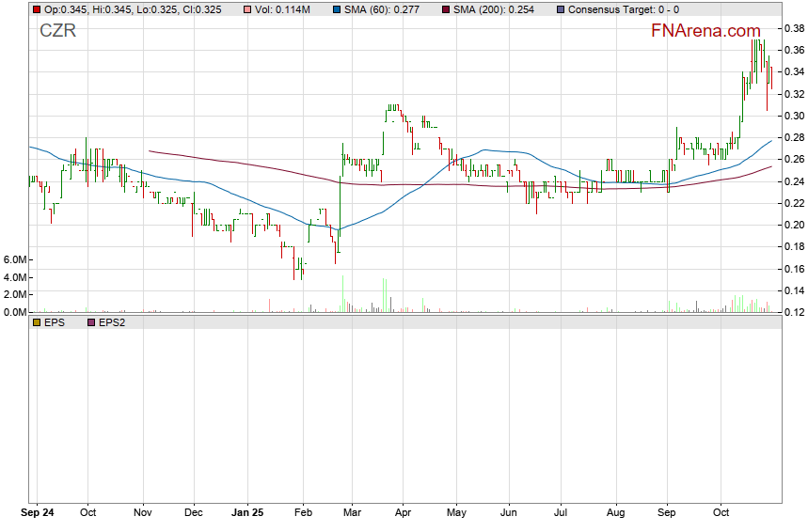Screen dimensions: 808x532
Task: Select the CZR ticker label
Action: coord(57,30)
